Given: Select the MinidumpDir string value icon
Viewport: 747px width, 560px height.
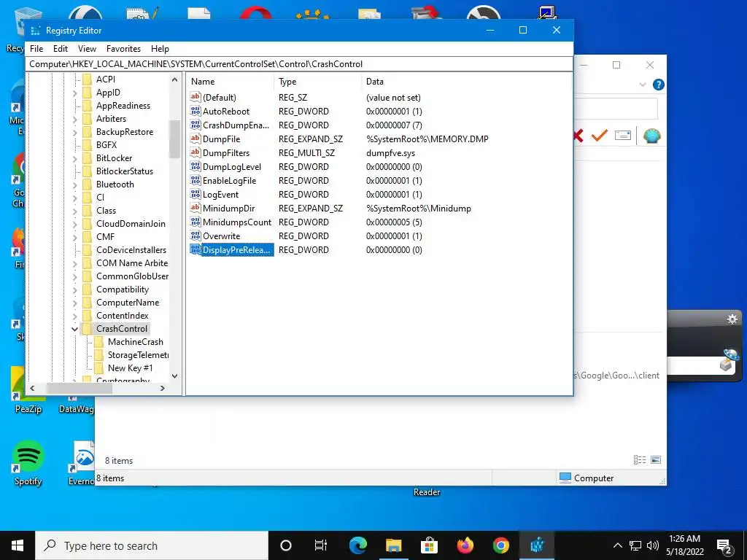Looking at the screenshot, I should coord(196,208).
